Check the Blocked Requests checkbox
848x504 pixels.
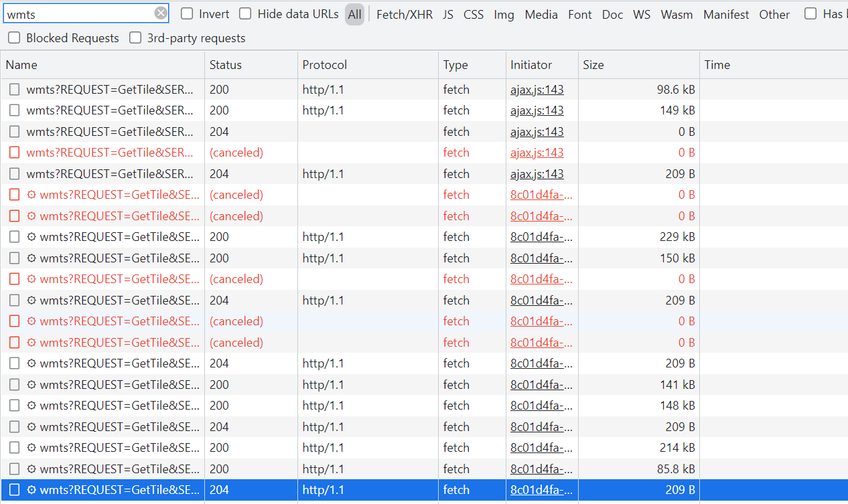tap(14, 37)
